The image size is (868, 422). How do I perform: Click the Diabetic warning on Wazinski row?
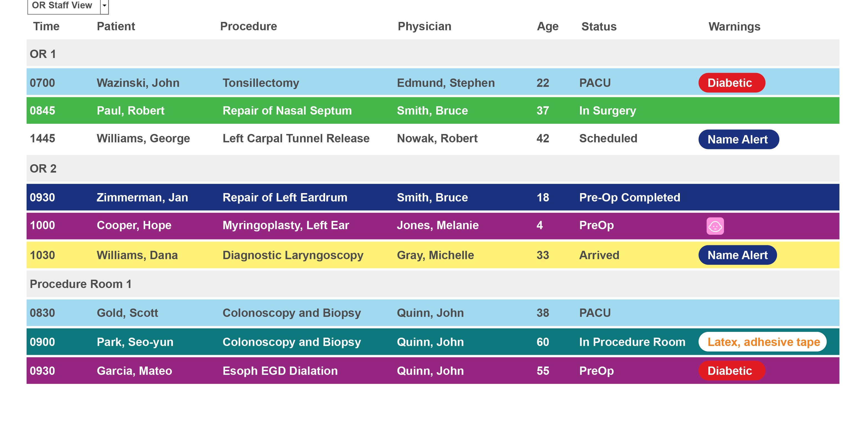(732, 83)
